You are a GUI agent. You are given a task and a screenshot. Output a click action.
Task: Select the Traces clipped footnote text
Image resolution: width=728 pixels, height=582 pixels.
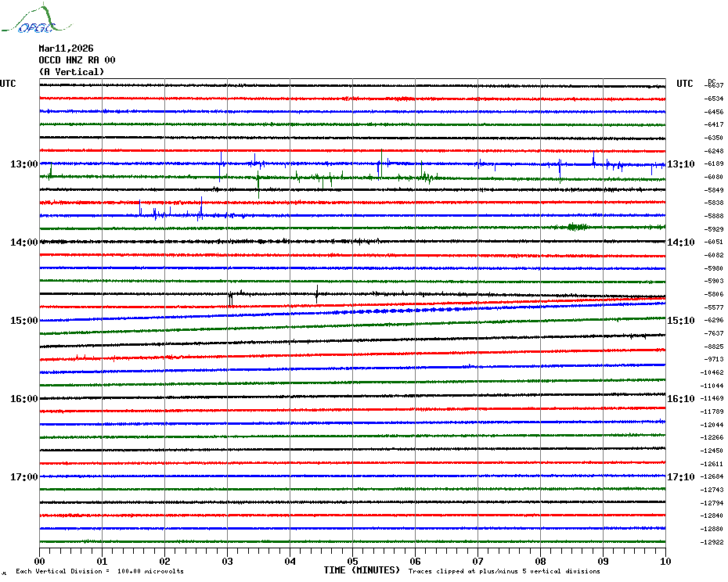(504, 572)
